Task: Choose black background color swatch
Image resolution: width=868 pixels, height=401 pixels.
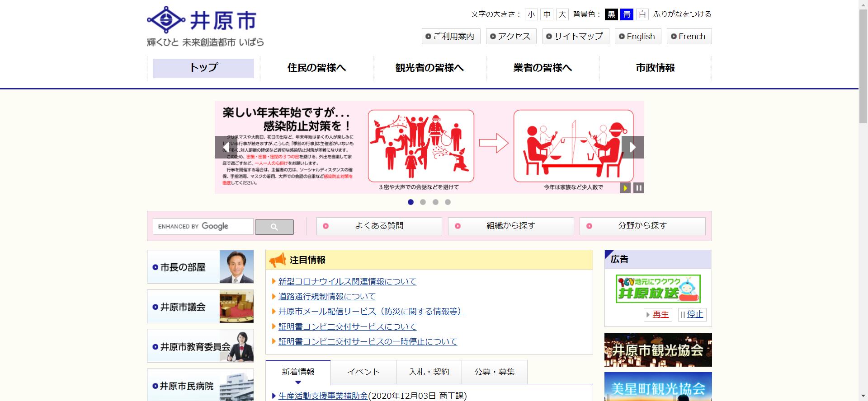Action: (x=611, y=14)
